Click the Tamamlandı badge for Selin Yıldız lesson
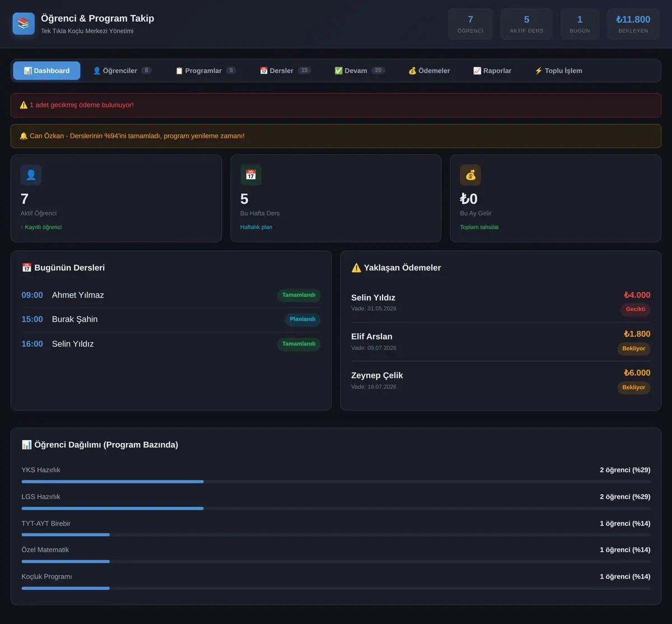Image resolution: width=672 pixels, height=624 pixels. coord(298,344)
